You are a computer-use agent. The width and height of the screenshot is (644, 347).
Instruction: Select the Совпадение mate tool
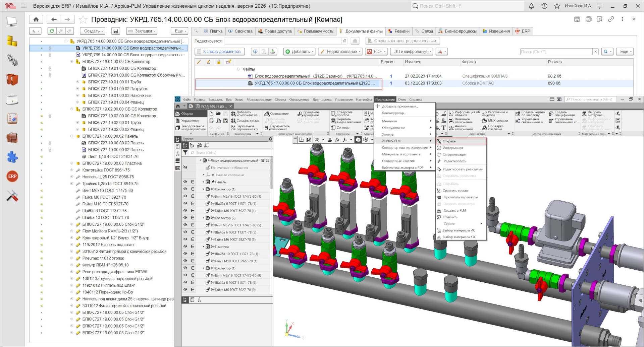click(268, 114)
